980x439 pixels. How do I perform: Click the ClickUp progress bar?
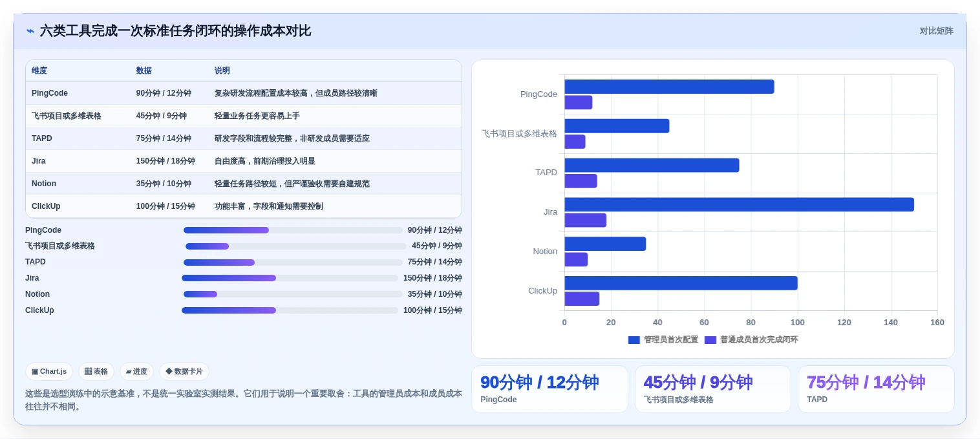point(290,310)
